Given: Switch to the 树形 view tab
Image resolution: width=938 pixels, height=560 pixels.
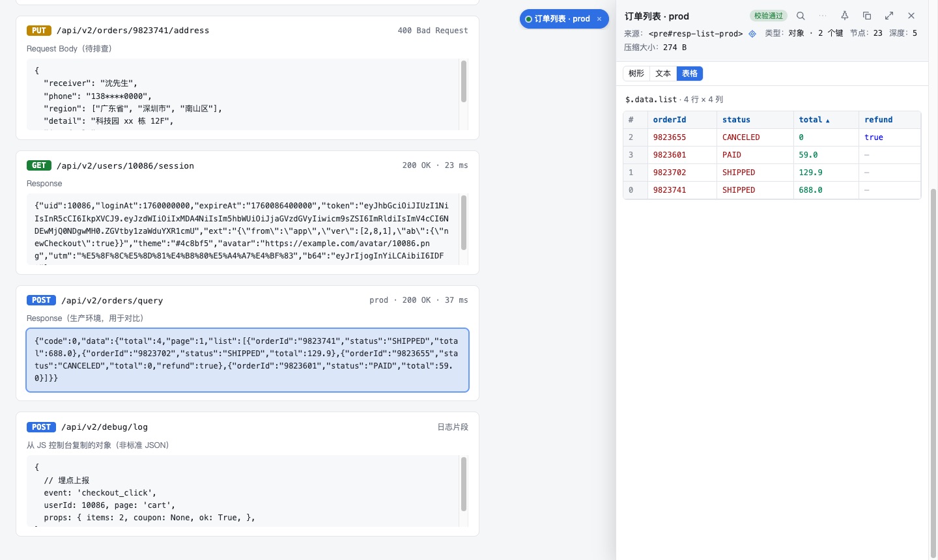Looking at the screenshot, I should [x=636, y=74].
